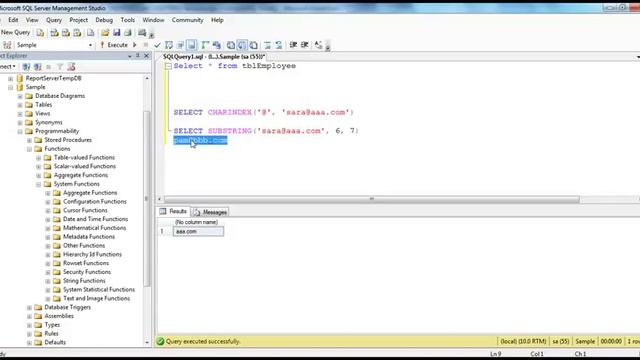This screenshot has width=640, height=360.
Task: Click the Increase Indent icon
Action: click(304, 45)
